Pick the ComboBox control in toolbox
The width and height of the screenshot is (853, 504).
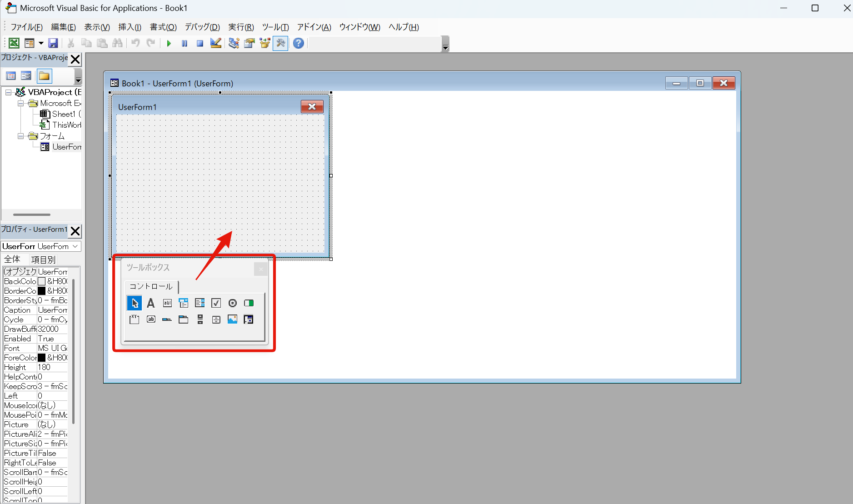coord(184,303)
